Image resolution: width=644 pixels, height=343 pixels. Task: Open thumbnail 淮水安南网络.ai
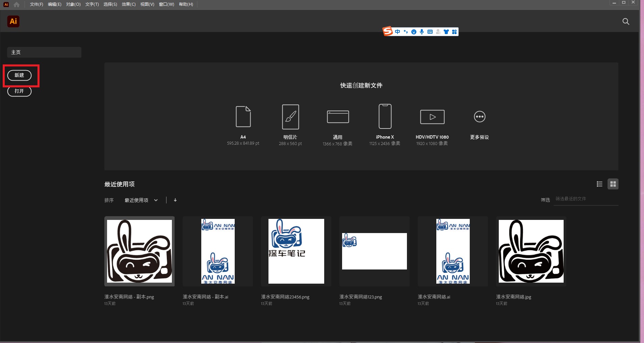pyautogui.click(x=453, y=251)
